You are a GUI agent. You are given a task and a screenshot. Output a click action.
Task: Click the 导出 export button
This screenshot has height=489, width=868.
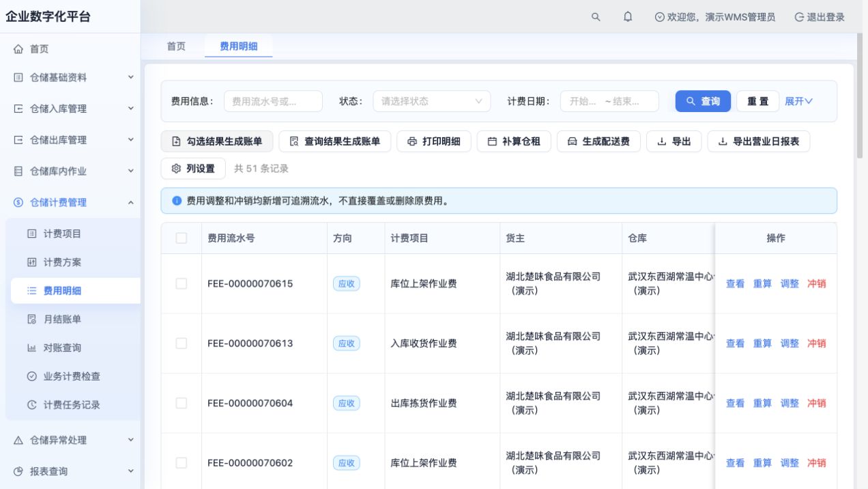click(x=674, y=141)
